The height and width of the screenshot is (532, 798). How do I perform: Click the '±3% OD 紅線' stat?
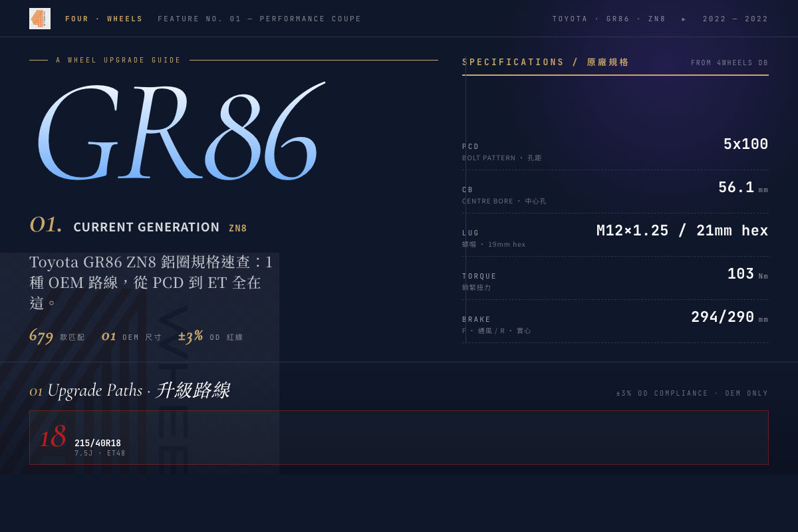coord(211,336)
